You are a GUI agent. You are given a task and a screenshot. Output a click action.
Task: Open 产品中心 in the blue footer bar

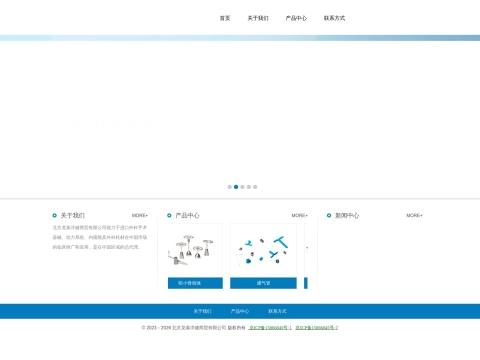click(240, 311)
